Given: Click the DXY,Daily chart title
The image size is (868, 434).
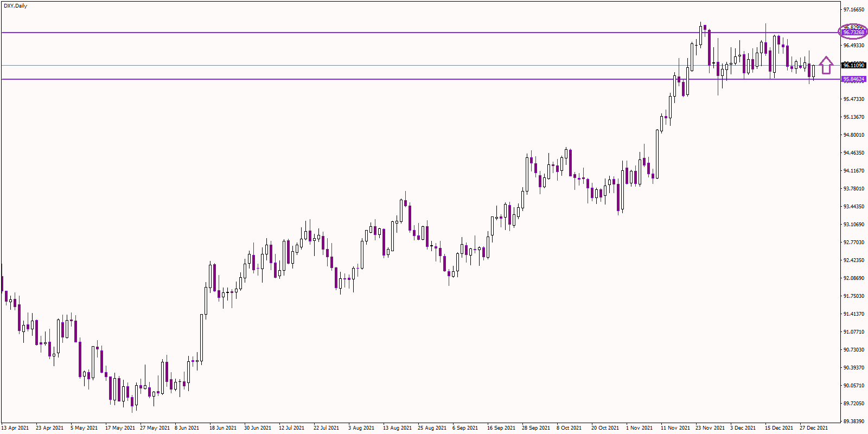Looking at the screenshot, I should point(15,6).
